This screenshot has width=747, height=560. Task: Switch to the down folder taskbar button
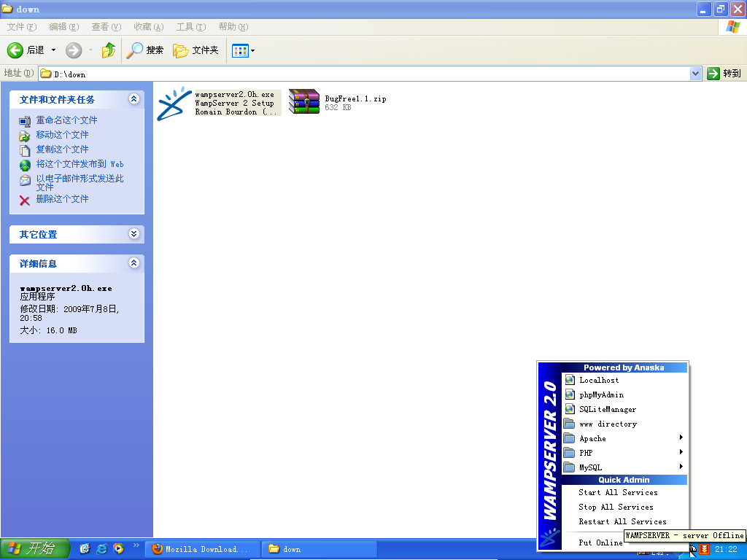click(320, 549)
